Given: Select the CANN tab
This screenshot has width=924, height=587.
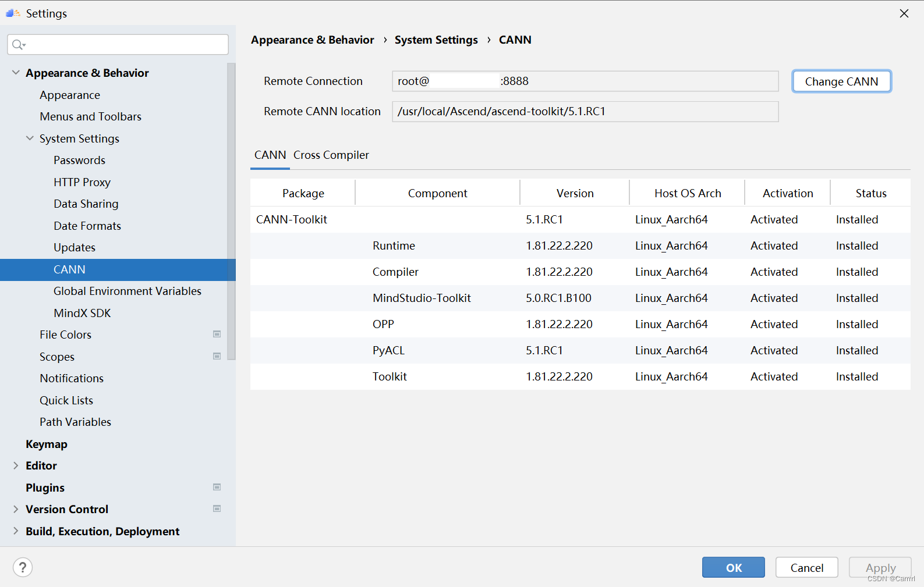Looking at the screenshot, I should (x=270, y=155).
